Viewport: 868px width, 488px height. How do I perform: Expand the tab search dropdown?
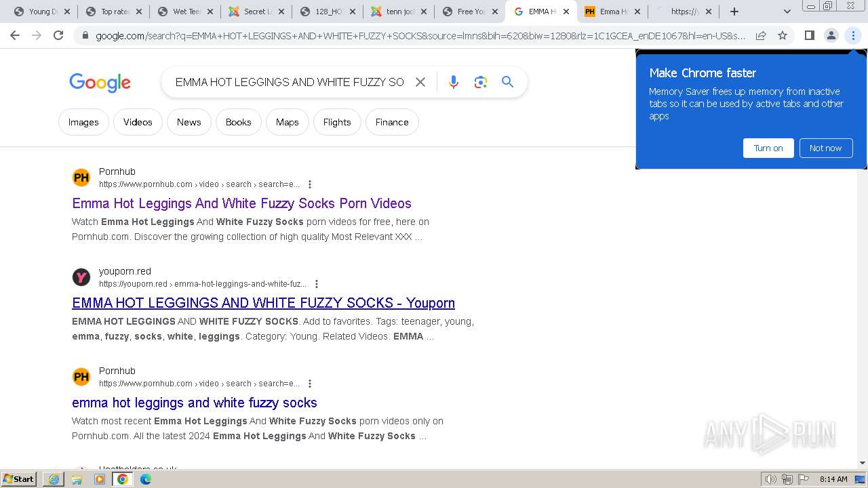(787, 12)
